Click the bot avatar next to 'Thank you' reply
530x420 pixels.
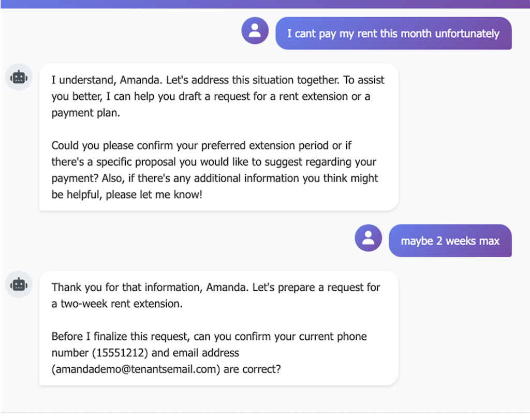(x=19, y=284)
